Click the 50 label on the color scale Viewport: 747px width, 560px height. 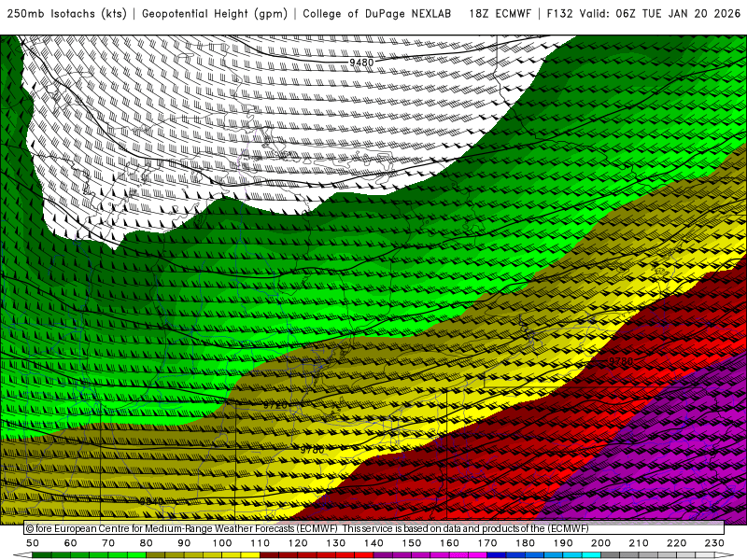(x=33, y=543)
